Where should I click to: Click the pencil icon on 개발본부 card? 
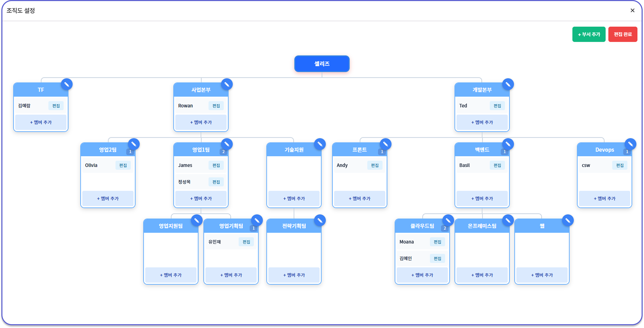point(508,84)
